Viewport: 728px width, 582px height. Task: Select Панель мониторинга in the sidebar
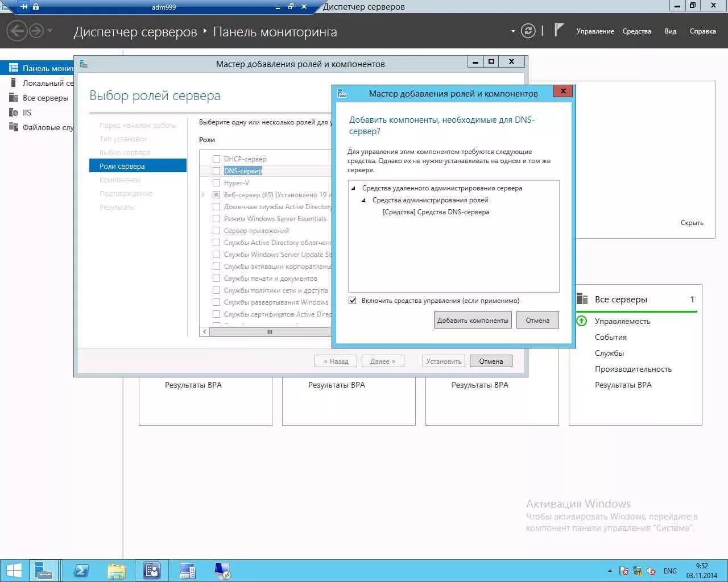pos(37,68)
